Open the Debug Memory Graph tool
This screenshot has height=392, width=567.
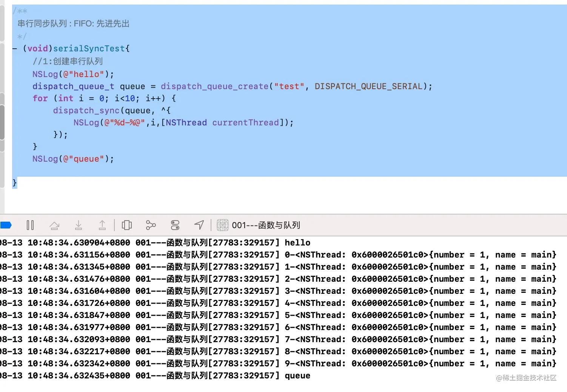[151, 225]
